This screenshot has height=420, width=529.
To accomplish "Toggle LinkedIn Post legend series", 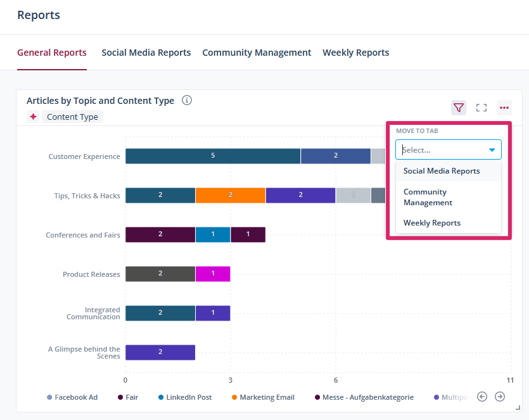I will tap(184, 397).
